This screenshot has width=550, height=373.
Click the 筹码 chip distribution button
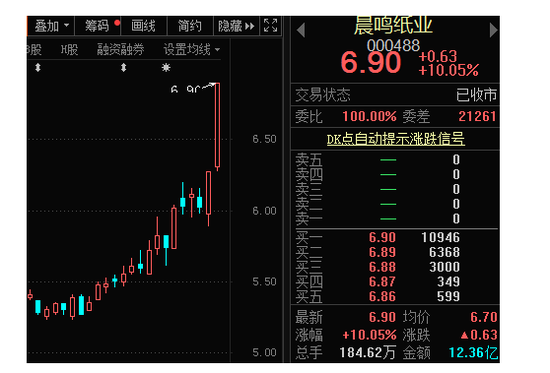pyautogui.click(x=98, y=26)
